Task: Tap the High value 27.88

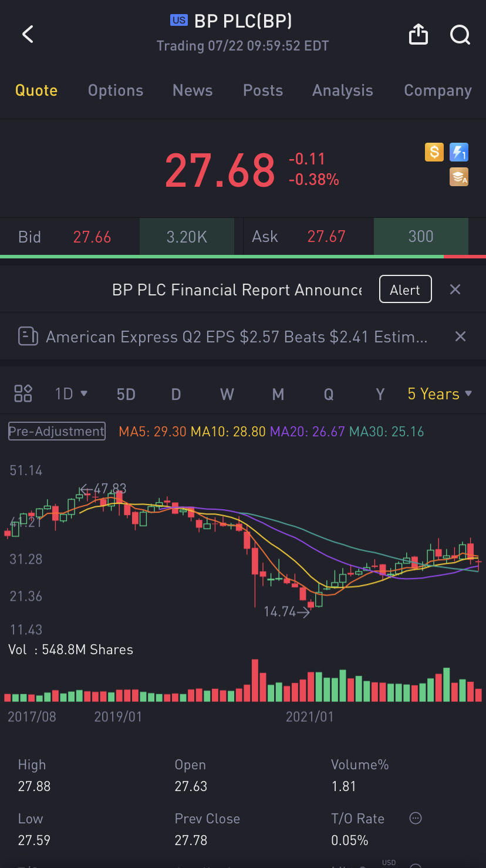Action: coord(35,786)
